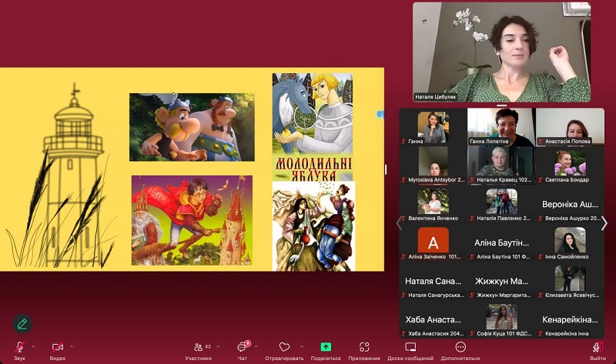
Task: Open Доски сообщений whiteboards
Action: pos(410,348)
